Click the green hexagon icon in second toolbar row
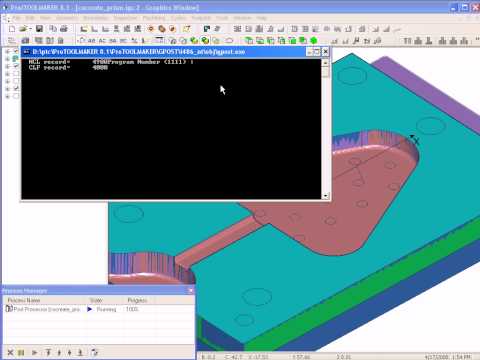Image resolution: width=480 pixels, height=360 pixels. (314, 41)
